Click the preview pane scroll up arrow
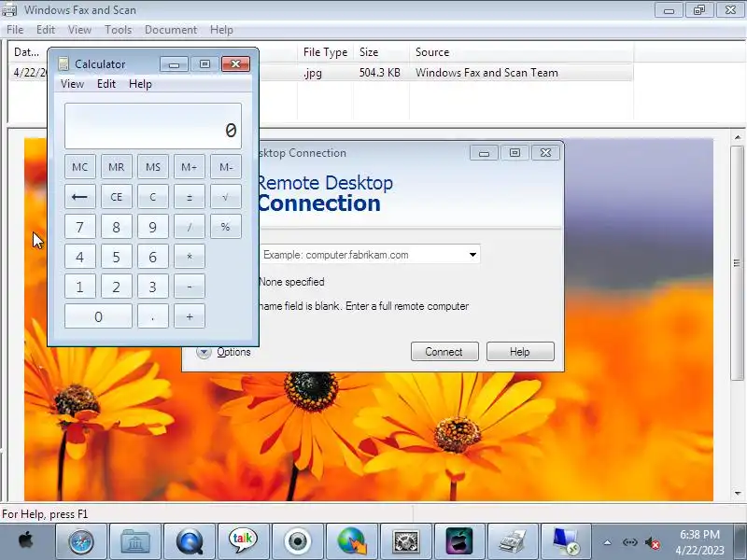The image size is (747, 560). [738, 137]
